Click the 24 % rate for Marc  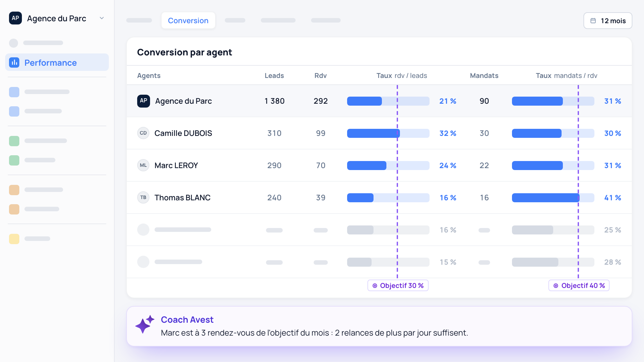point(448,166)
